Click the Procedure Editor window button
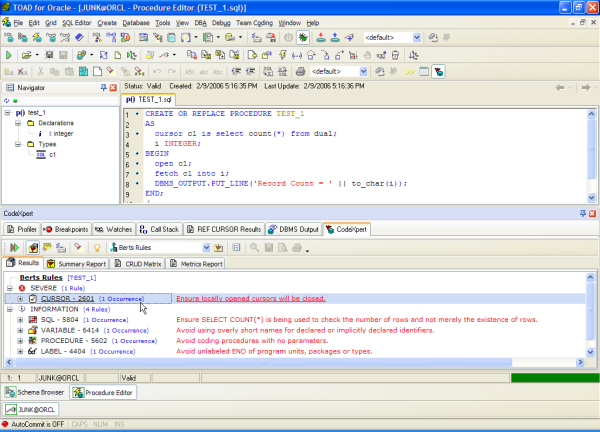This screenshot has width=600, height=432. coord(103,392)
